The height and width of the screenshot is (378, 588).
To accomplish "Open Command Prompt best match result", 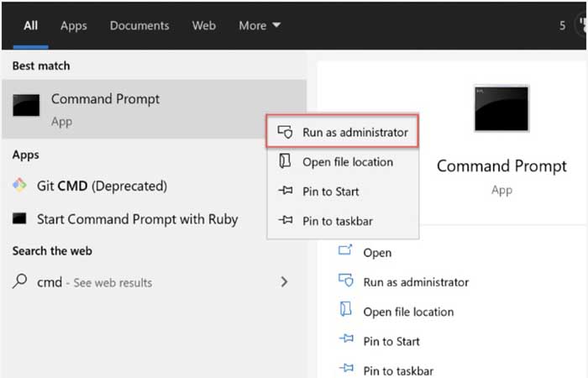I will tap(154, 109).
